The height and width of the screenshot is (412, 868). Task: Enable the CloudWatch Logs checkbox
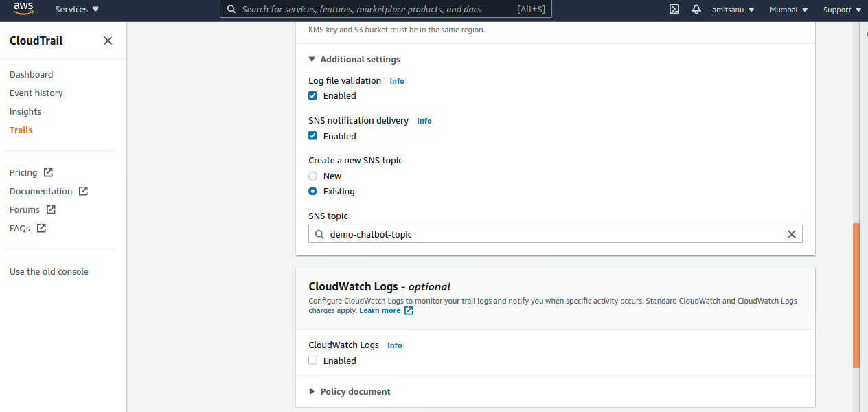pyautogui.click(x=312, y=360)
